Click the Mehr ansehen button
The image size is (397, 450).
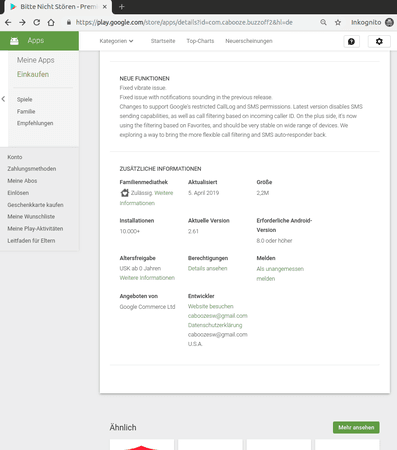click(x=356, y=427)
